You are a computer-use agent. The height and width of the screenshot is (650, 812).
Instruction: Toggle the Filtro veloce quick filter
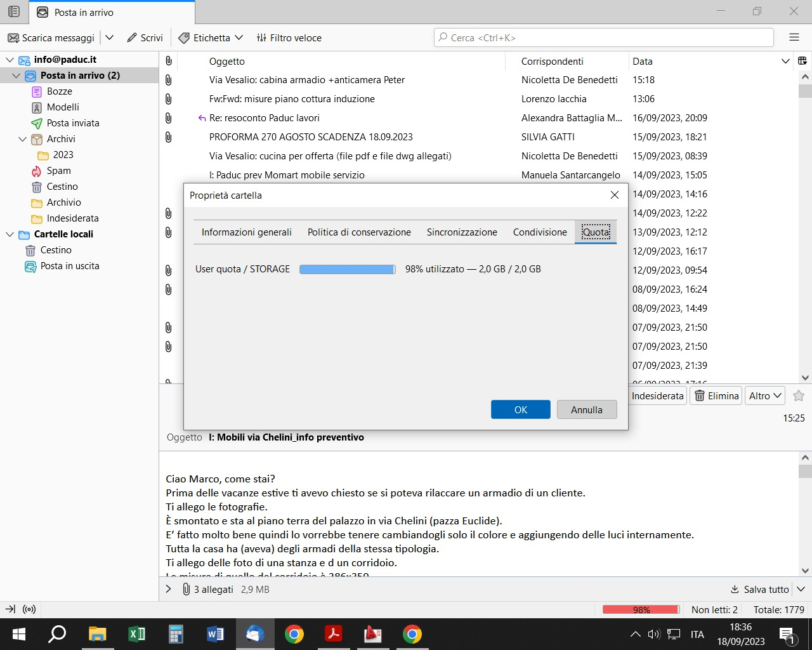(x=289, y=38)
